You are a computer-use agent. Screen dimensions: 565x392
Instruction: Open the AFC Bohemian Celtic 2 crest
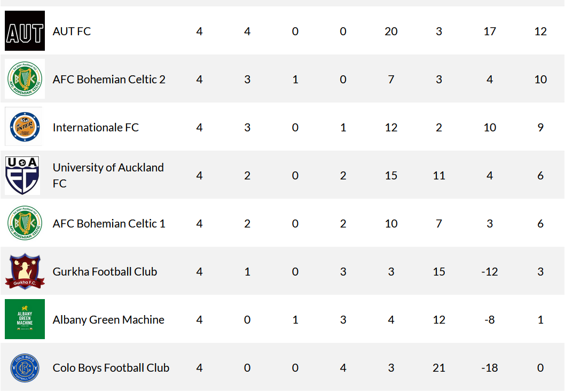tap(25, 79)
